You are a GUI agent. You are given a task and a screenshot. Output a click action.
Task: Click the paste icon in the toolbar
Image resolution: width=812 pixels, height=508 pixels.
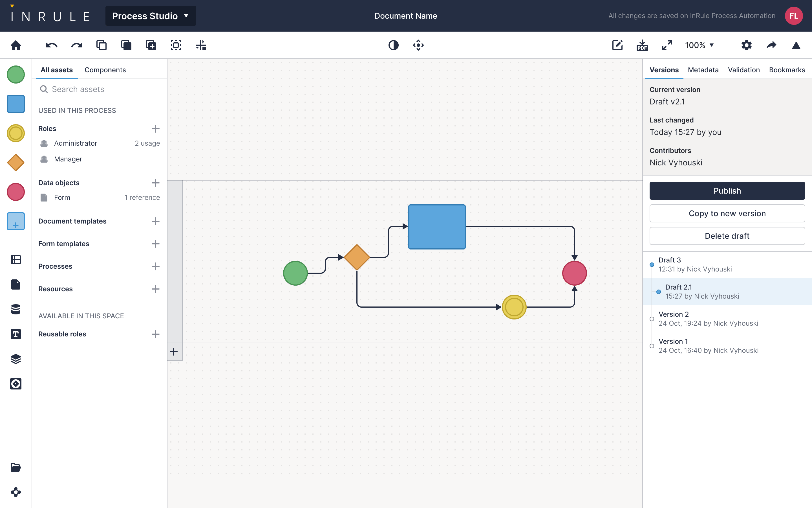pyautogui.click(x=126, y=45)
